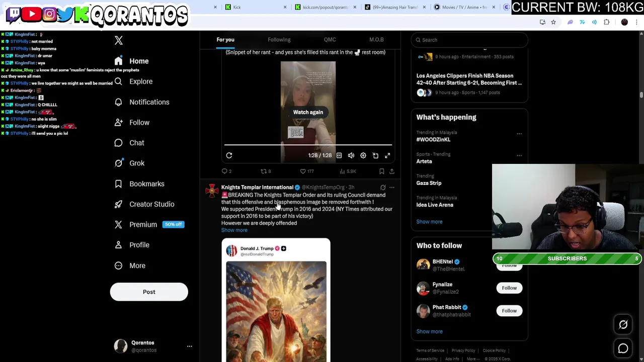The width and height of the screenshot is (644, 362).
Task: Enter video fullscreen mode
Action: tap(387, 155)
